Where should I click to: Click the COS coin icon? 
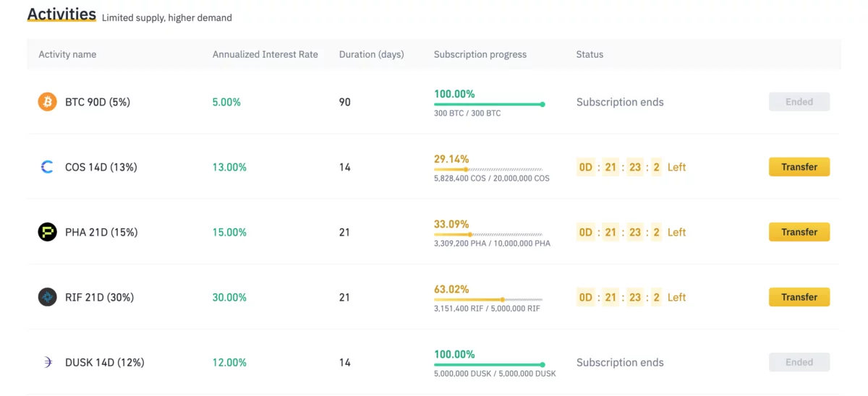click(47, 167)
